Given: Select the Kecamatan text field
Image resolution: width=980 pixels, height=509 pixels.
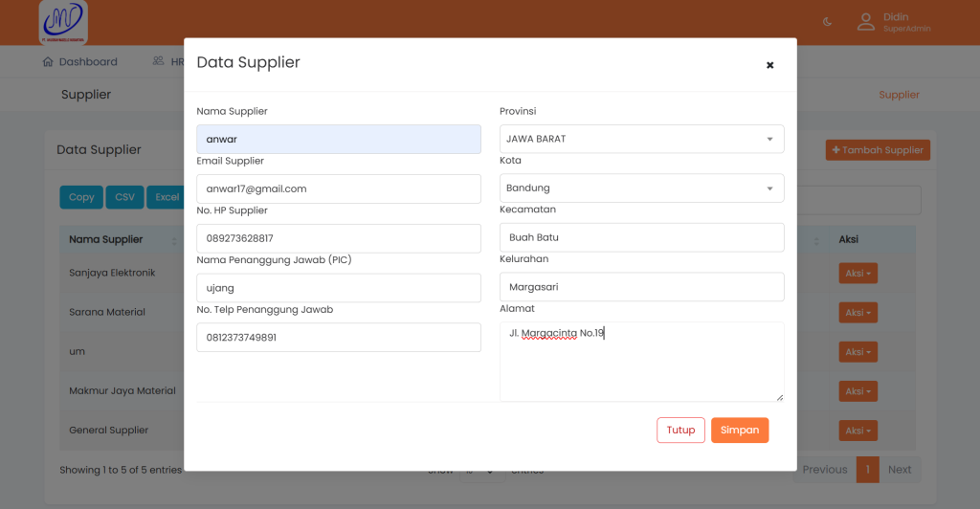Looking at the screenshot, I should [x=641, y=237].
